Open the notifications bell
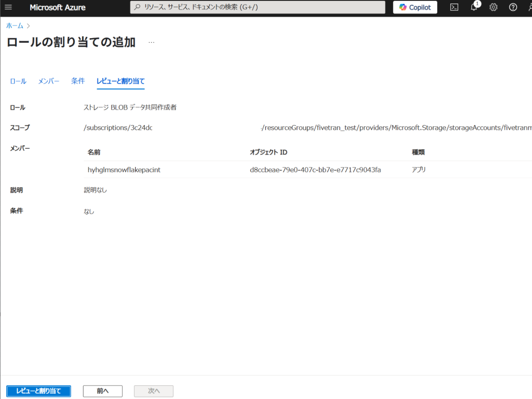Image resolution: width=532 pixels, height=399 pixels. click(474, 7)
